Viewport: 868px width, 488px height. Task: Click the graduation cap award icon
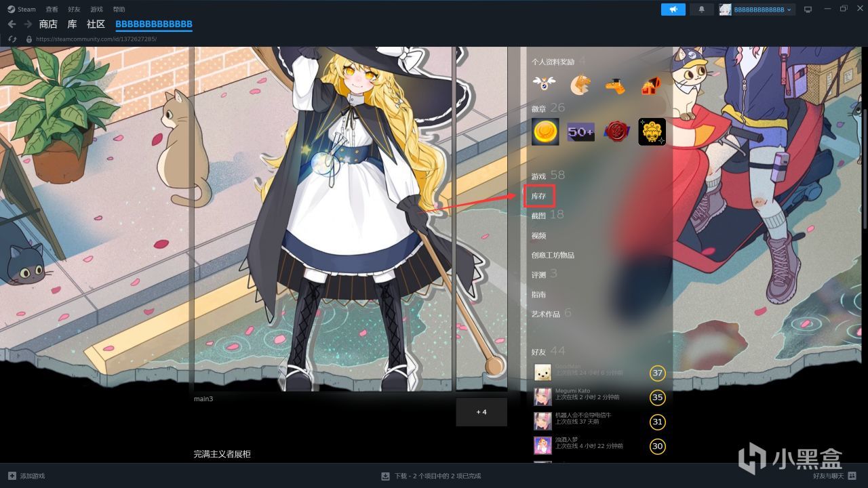(x=616, y=85)
